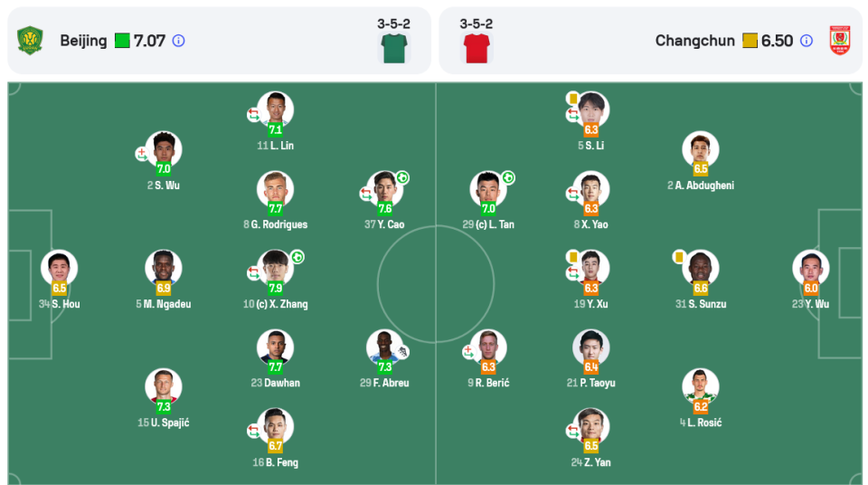Click Beijing's green rating color square

click(122, 41)
